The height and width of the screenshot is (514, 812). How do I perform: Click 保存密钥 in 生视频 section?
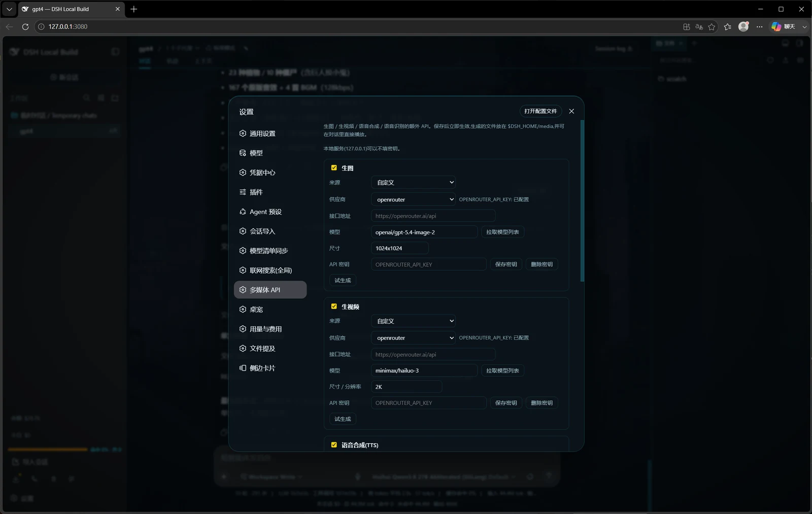506,403
